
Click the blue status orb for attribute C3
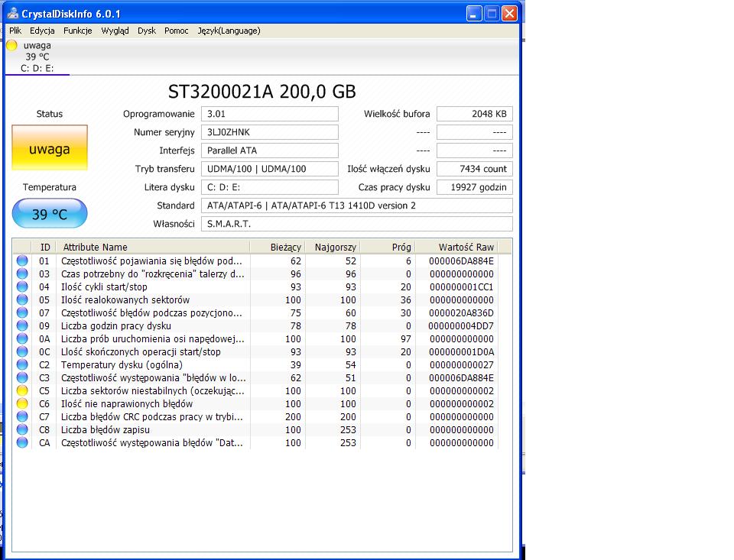[22, 377]
